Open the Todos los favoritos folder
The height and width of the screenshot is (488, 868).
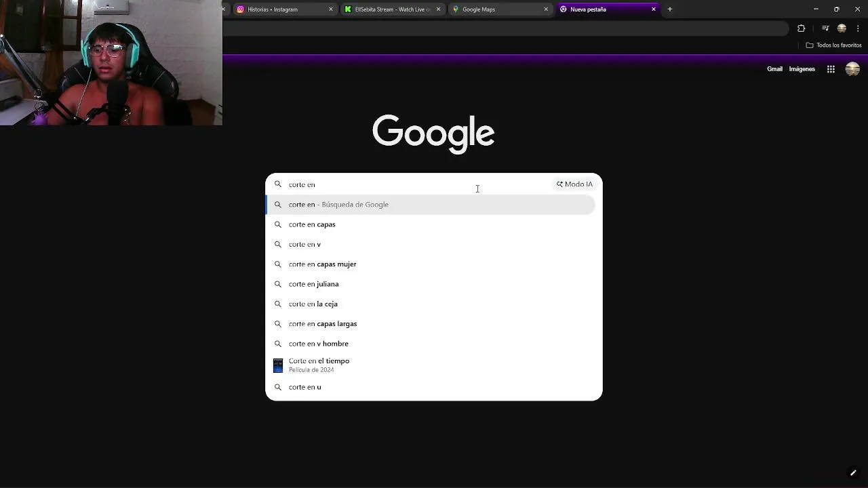(833, 45)
